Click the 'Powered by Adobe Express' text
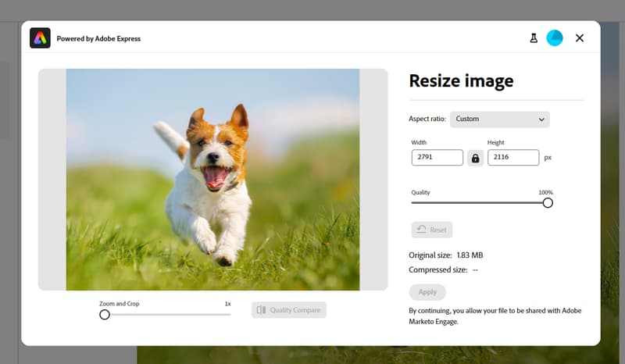The image size is (625, 364). click(98, 39)
